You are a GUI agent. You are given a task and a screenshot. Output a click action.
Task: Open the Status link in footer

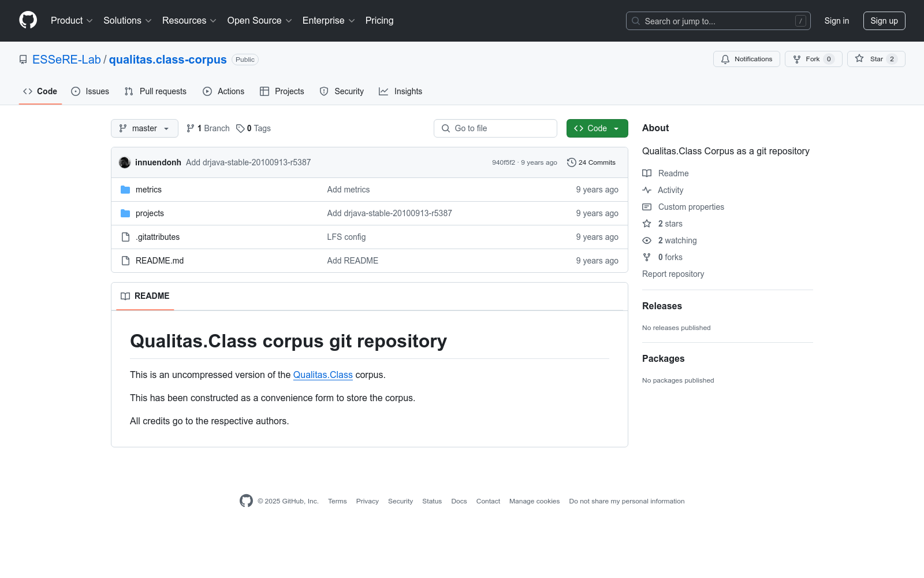coord(432,501)
